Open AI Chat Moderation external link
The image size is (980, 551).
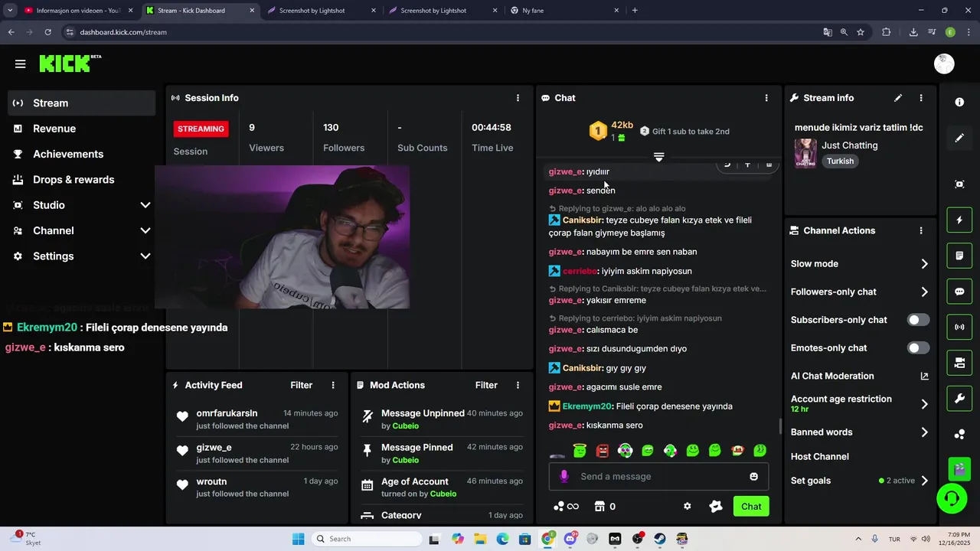tap(924, 376)
